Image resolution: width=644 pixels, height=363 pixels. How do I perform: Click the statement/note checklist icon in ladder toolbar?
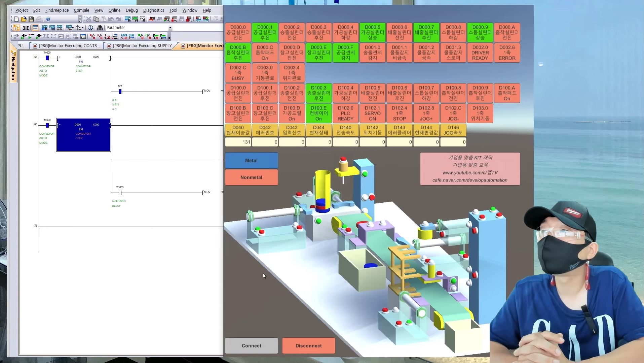pos(83,36)
